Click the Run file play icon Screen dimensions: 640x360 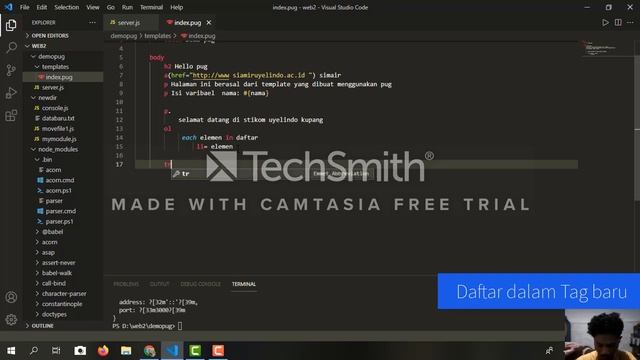(605, 22)
